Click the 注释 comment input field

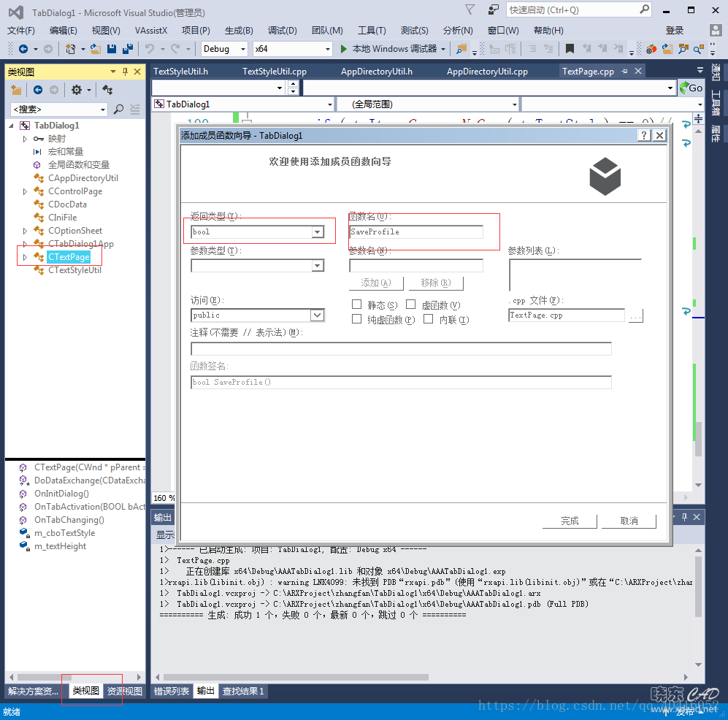tap(401, 348)
